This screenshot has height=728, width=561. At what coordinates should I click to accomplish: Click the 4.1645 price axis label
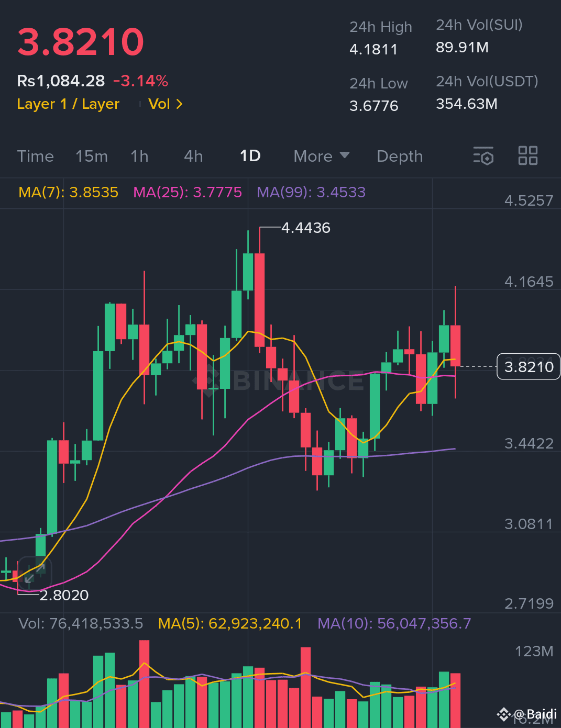[x=529, y=282]
